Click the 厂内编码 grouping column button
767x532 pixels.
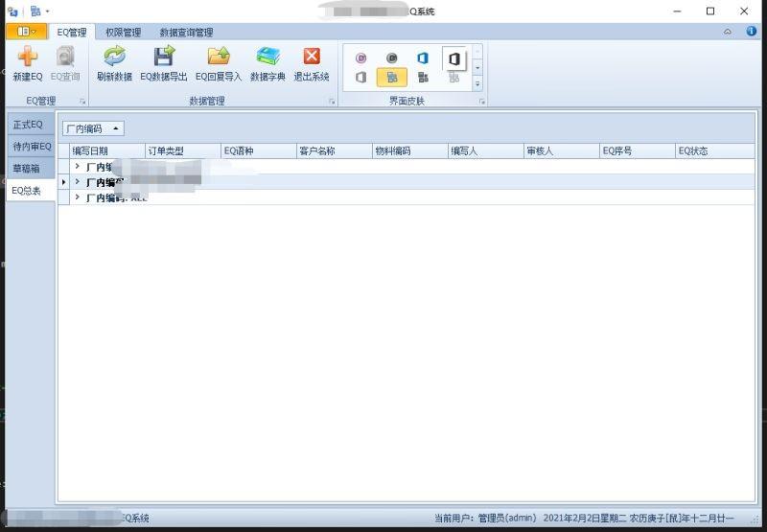pyautogui.click(x=93, y=128)
